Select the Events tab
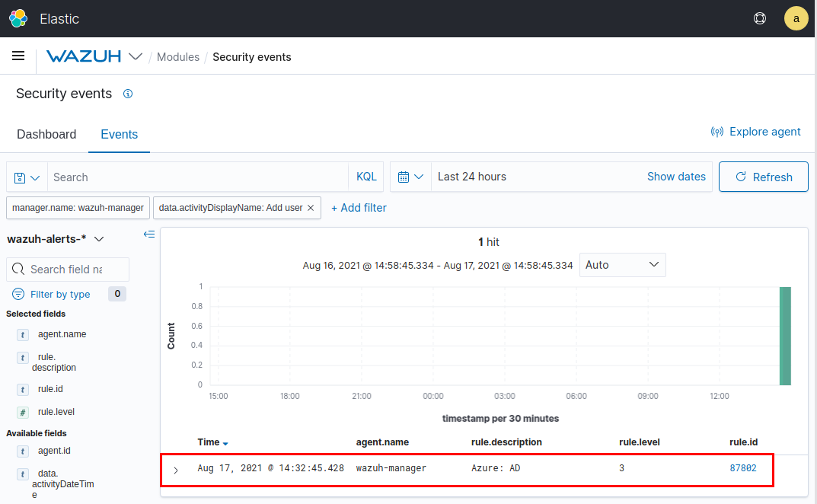 tap(120, 135)
